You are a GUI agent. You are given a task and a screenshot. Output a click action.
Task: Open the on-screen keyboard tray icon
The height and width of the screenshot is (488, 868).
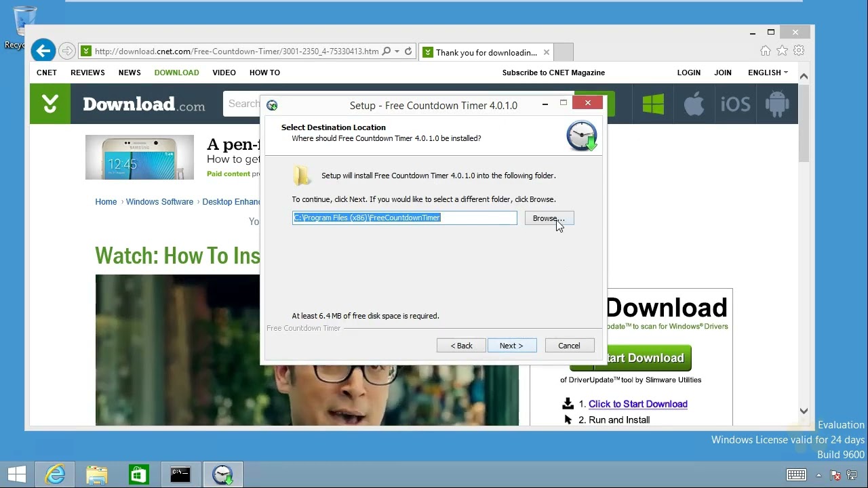796,474
